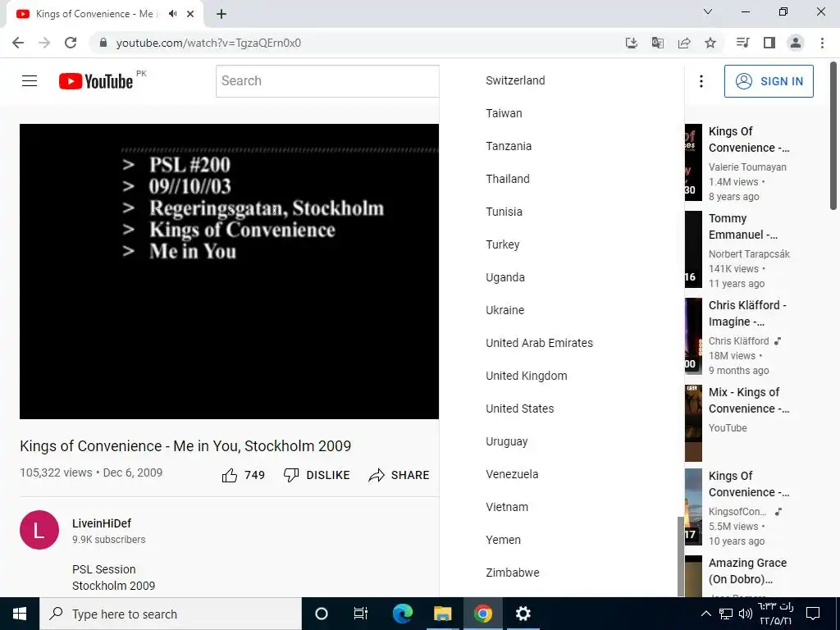840x630 pixels.
Task: Choose United States location
Action: pos(519,409)
